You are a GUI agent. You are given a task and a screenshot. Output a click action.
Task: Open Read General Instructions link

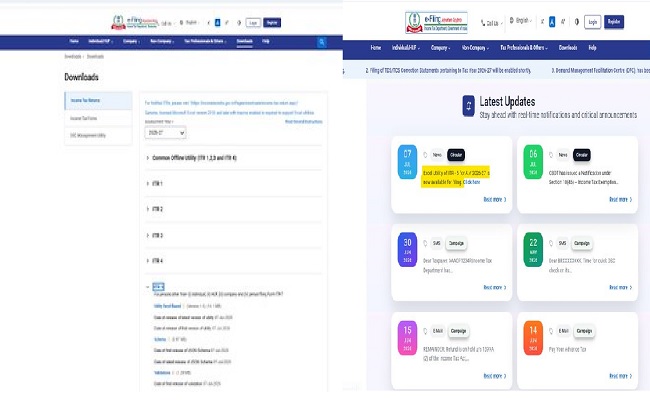pyautogui.click(x=303, y=122)
